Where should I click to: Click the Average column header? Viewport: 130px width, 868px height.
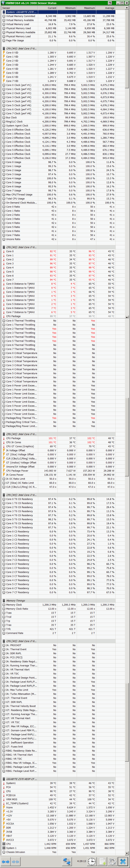point(106,8)
